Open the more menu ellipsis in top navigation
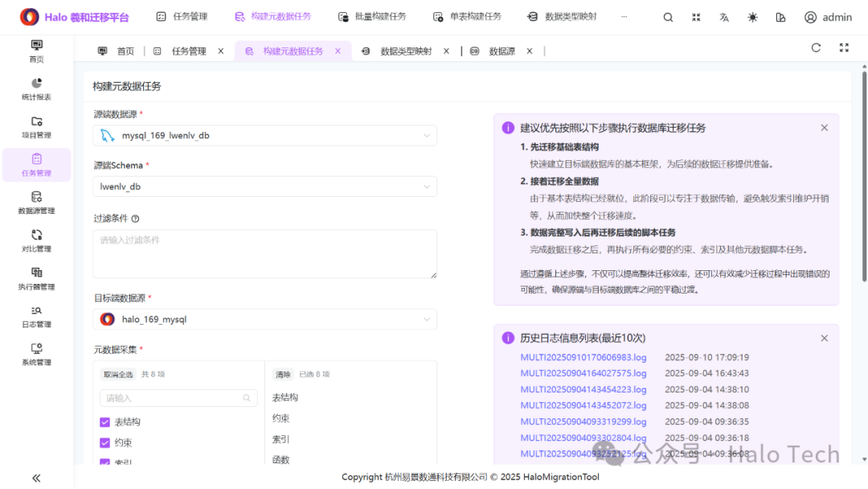The height and width of the screenshot is (489, 868). [624, 17]
